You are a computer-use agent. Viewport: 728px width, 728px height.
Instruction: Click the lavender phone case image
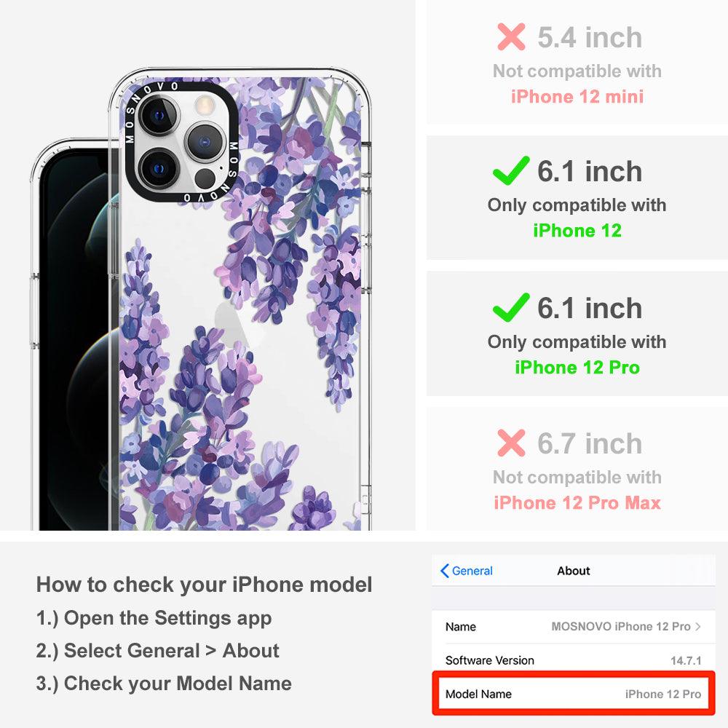click(x=242, y=299)
